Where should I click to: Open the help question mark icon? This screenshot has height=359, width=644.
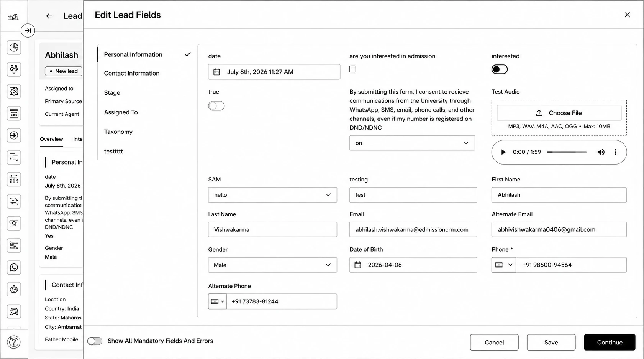pyautogui.click(x=14, y=342)
